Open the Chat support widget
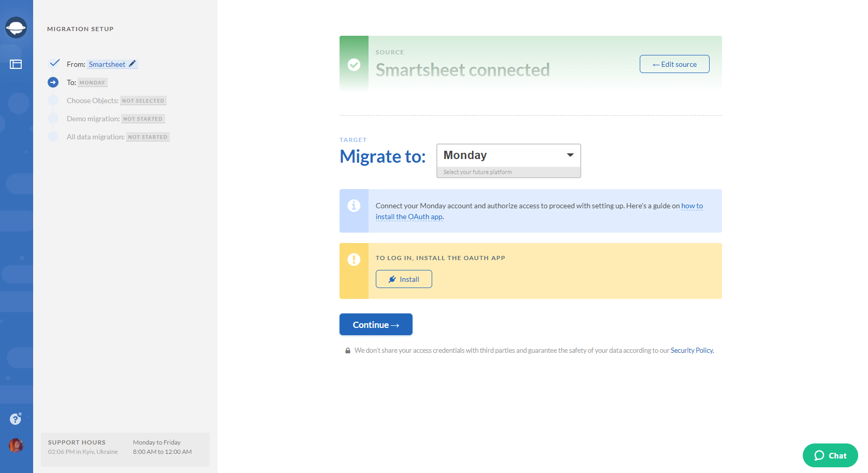 [x=830, y=455]
